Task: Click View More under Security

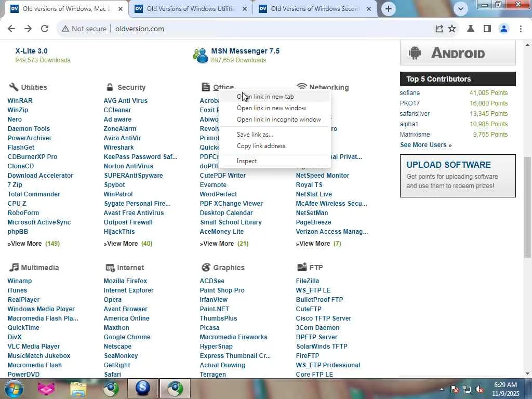Action: coord(128,244)
